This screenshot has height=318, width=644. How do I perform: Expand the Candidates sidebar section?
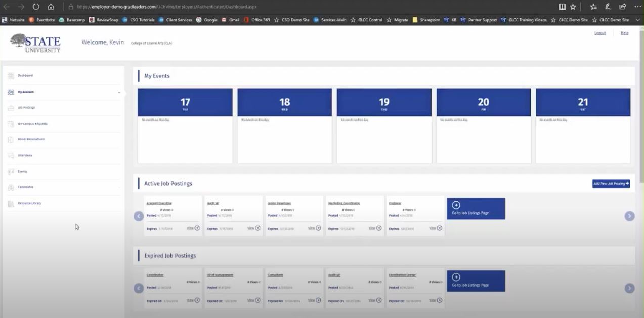119,187
